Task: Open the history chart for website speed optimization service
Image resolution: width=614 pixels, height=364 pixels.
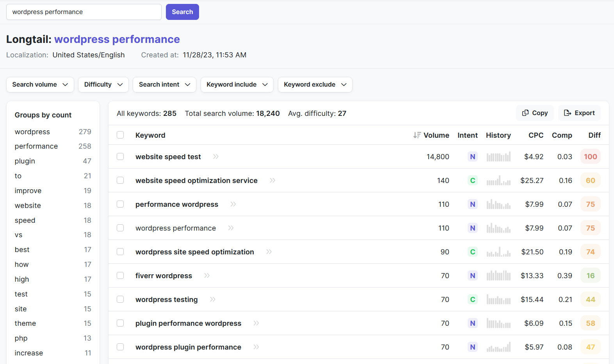Action: [x=498, y=181]
